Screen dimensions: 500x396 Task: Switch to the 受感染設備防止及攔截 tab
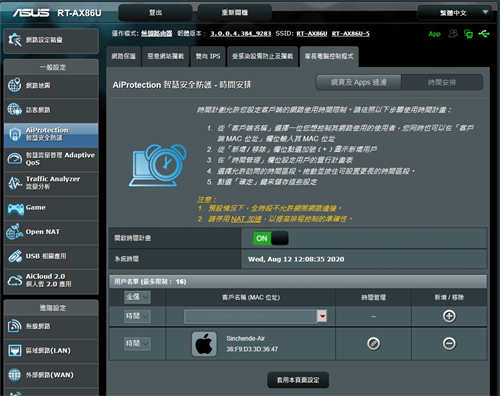tap(262, 56)
